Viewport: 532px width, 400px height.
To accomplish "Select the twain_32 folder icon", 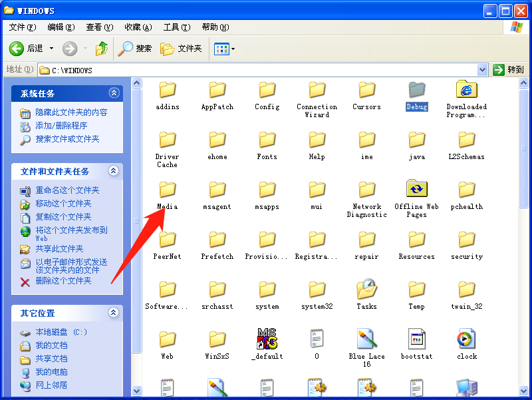I will 467,289.
